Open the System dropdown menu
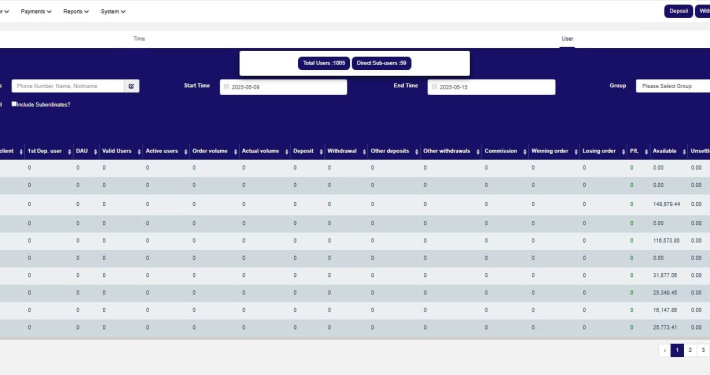 [x=113, y=11]
